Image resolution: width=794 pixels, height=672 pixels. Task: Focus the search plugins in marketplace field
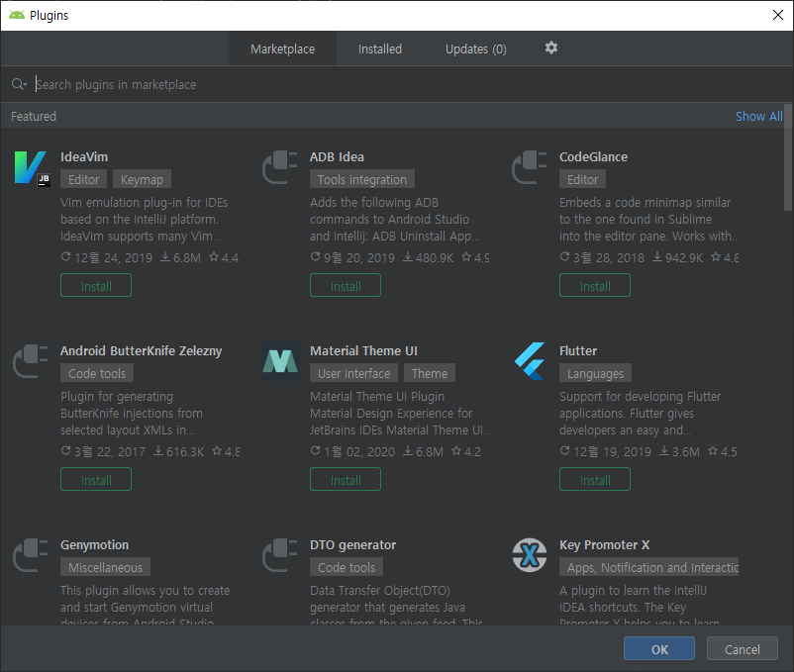tap(396, 84)
